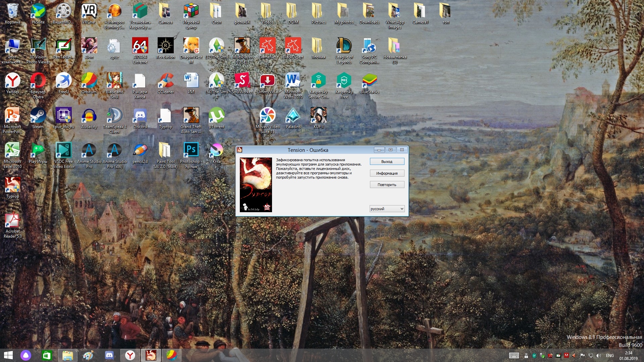644x362 pixels.
Task: Open the clock showing 2:34 in tray
Action: point(629,356)
